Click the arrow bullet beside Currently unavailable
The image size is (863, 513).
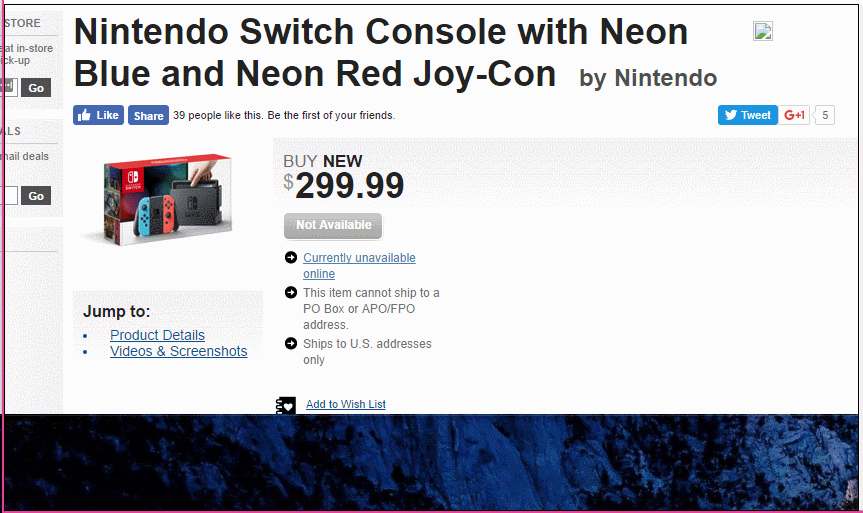tap(291, 257)
